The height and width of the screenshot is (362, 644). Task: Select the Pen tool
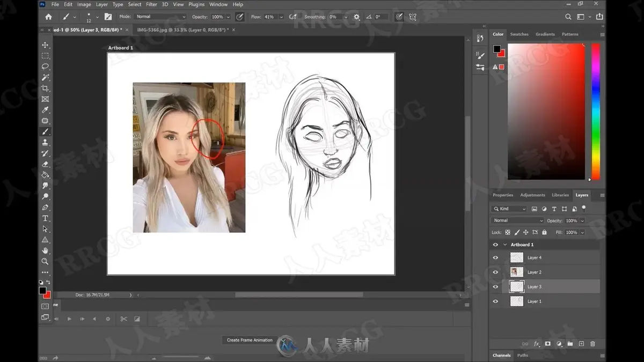[45, 207]
